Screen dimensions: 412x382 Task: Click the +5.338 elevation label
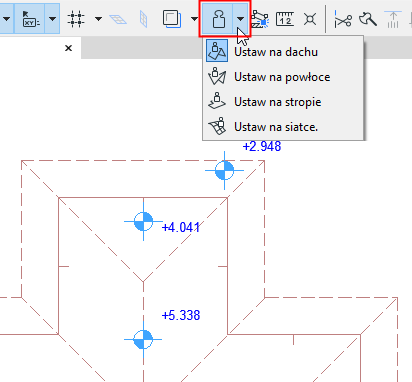(181, 315)
